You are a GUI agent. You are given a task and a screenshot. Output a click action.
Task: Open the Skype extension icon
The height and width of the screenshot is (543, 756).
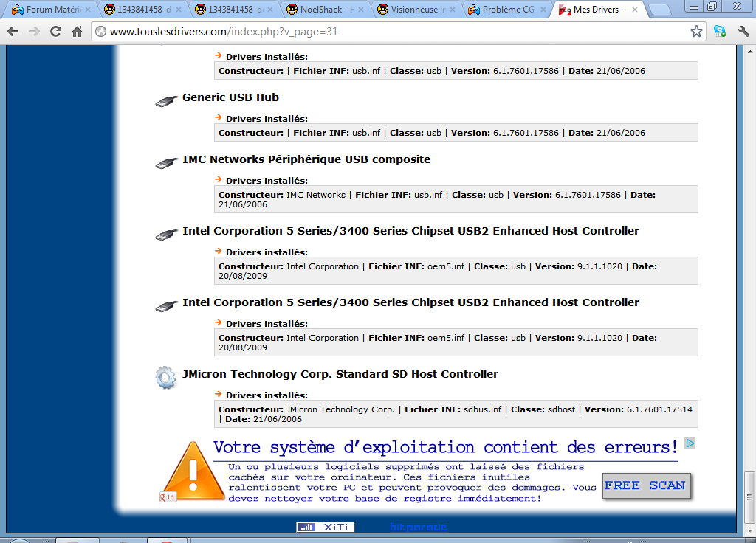coord(720,32)
